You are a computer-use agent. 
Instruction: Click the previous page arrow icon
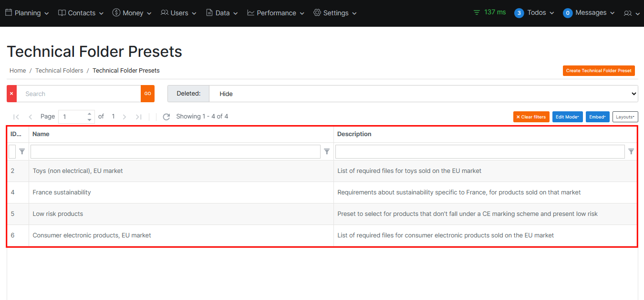[x=31, y=117]
